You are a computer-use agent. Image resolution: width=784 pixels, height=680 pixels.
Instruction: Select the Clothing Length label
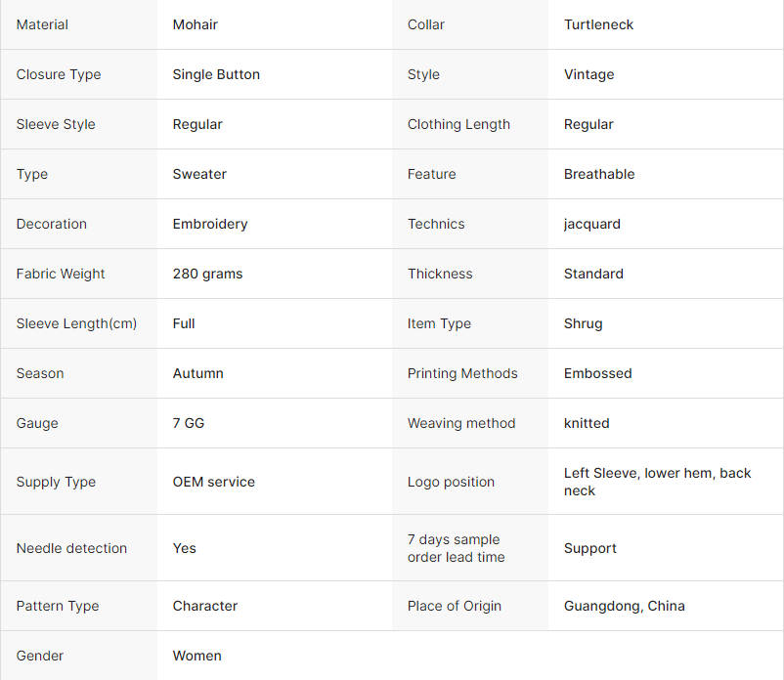[x=458, y=124]
